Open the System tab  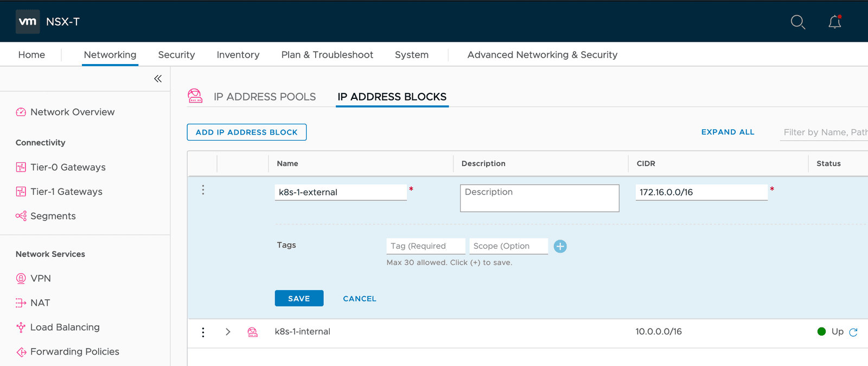(x=412, y=55)
